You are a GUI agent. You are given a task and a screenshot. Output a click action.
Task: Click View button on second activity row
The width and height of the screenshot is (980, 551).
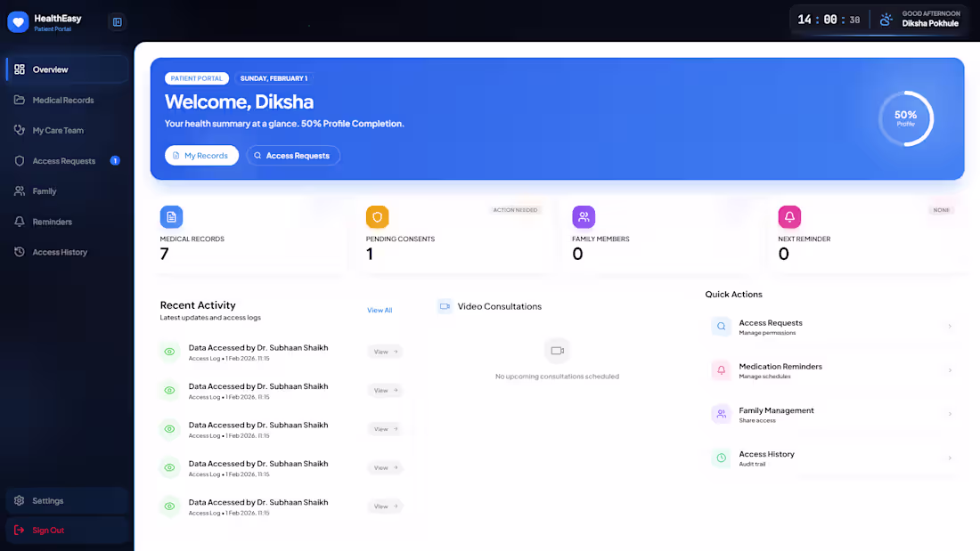[x=385, y=391]
